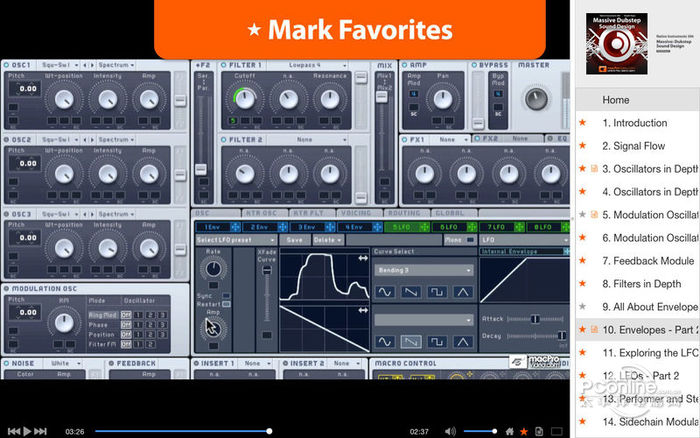700x438 pixels.
Task: Adjust the Attack slider in Internal Envelope
Action: [535, 319]
